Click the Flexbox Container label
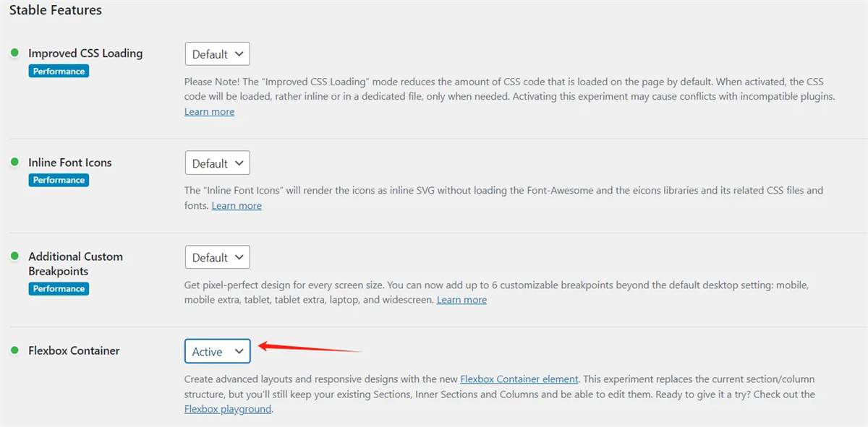The width and height of the screenshot is (868, 427). pyautogui.click(x=74, y=350)
